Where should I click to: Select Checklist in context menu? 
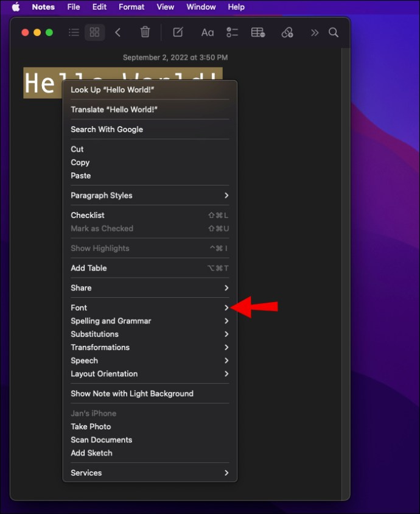pos(150,216)
